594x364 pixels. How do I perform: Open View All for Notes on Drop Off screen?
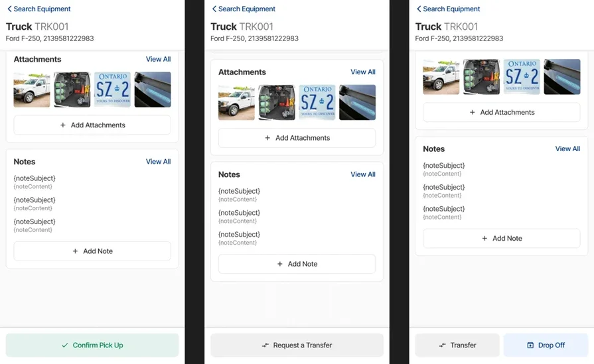coord(567,149)
